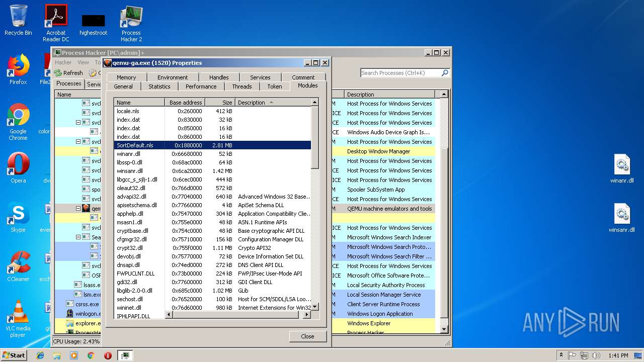The width and height of the screenshot is (644, 362).
Task: Select the advapi32.dll module row
Action: (x=212, y=197)
